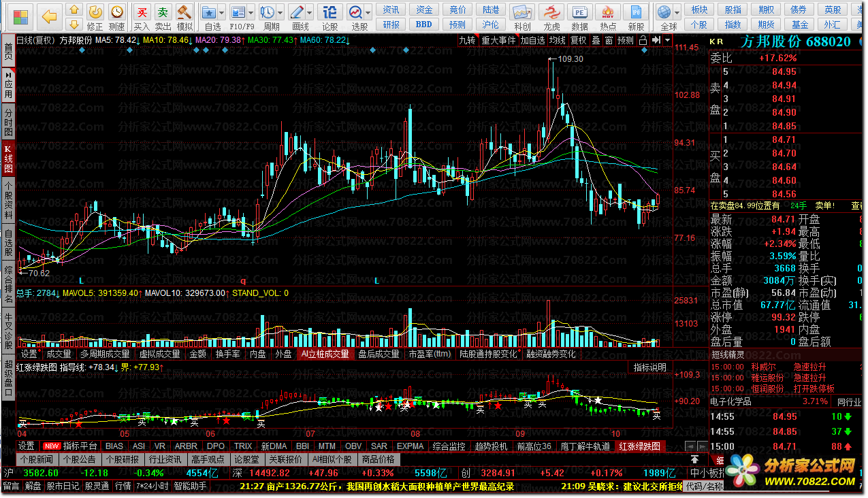The height and width of the screenshot is (498, 868).
Task: Click the 科威尔 急速拉升 alert row
Action: coord(786,366)
